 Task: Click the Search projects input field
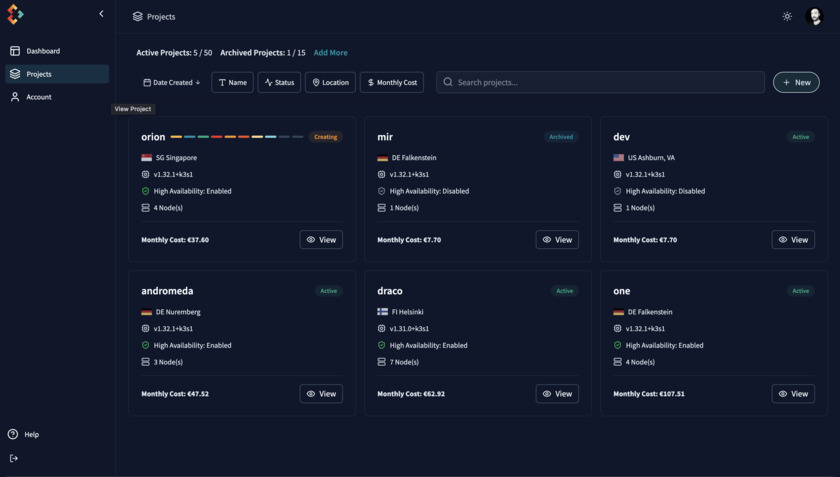(x=600, y=82)
